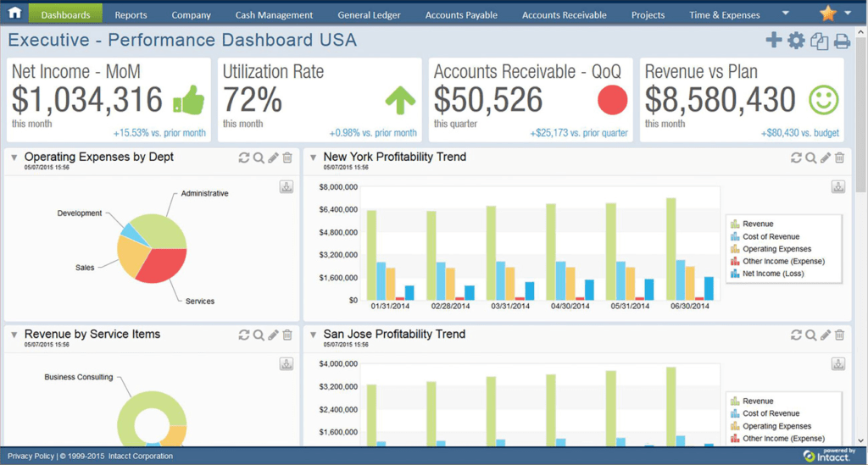Click the Development slice of expenses pie
Screen dimensions: 868x465
132,232
